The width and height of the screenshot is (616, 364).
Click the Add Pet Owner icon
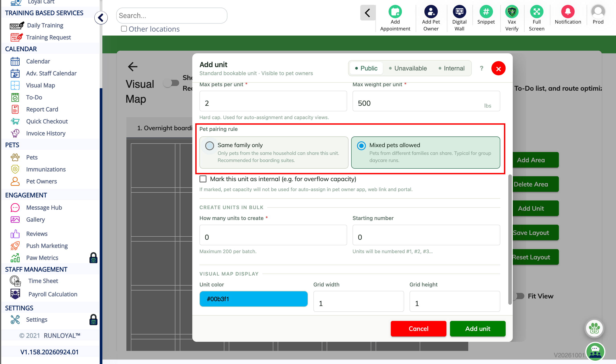[x=431, y=12]
